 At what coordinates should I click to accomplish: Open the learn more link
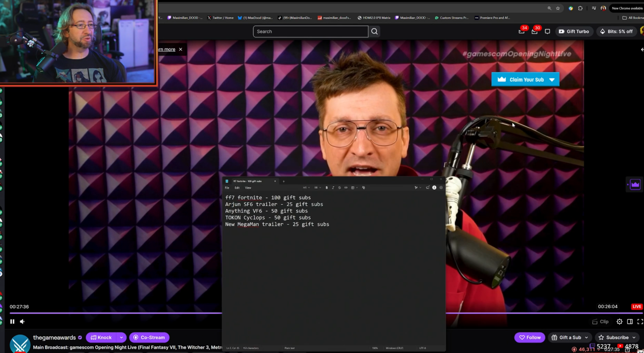coord(166,50)
